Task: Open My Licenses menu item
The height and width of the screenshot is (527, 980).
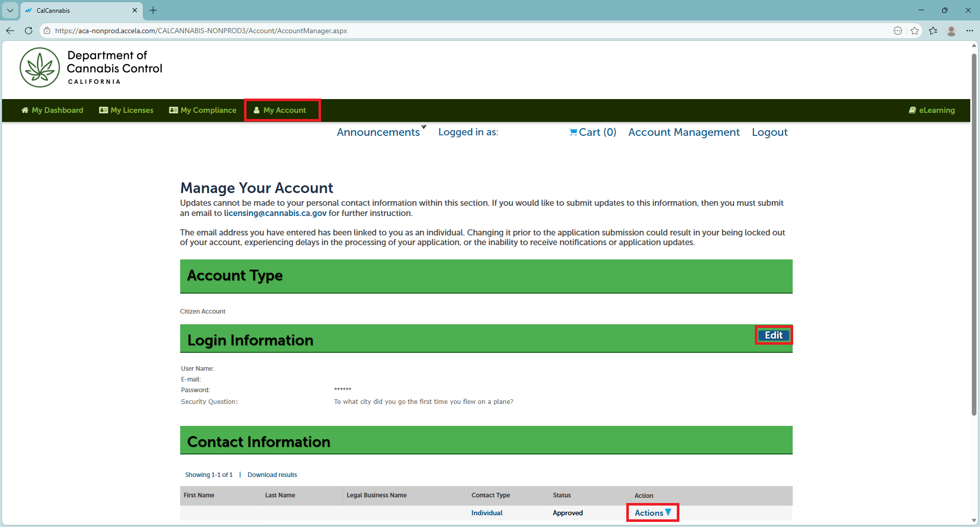Action: (126, 110)
